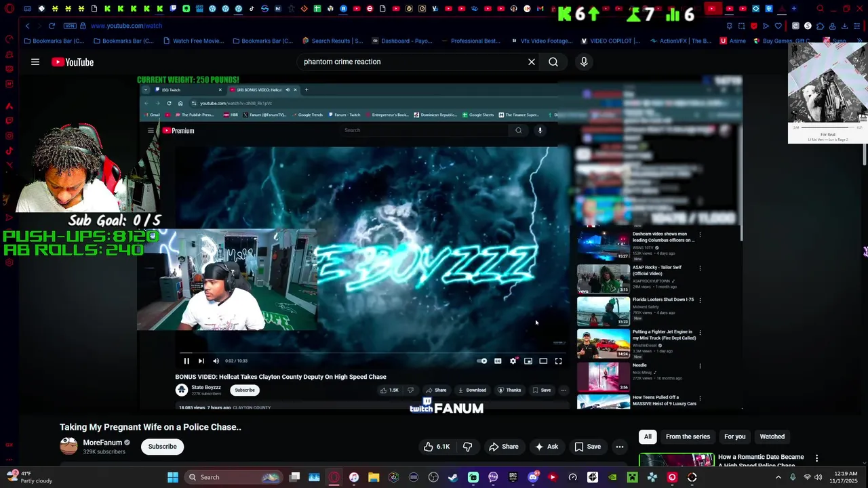The height and width of the screenshot is (488, 868).
Task: Reload the page with the browser refresh icon
Action: (x=52, y=26)
